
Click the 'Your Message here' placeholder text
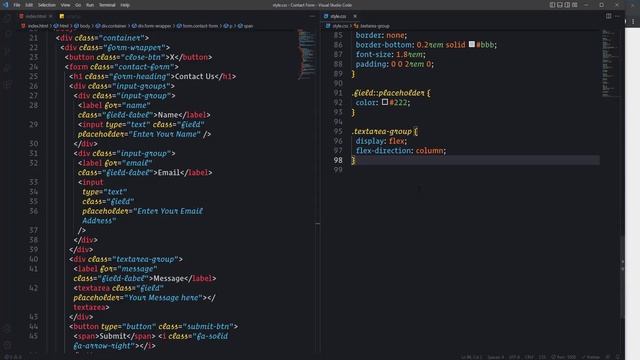coord(163,298)
